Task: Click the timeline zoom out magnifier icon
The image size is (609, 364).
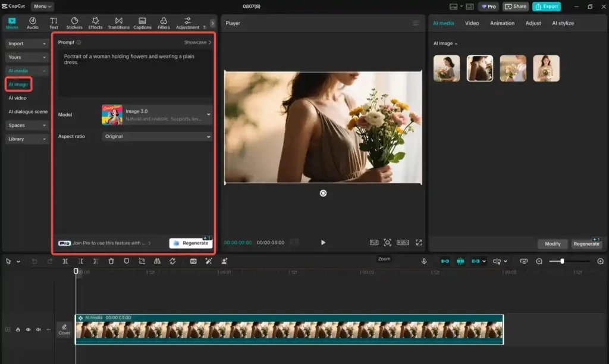Action: point(539,261)
